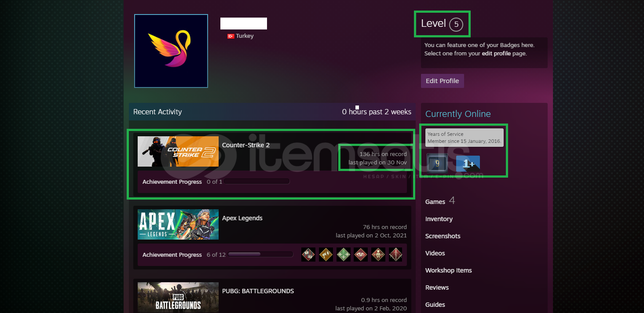Click Counter-Strike 2 achievement progress bar
Screen dimensions: 644x313
[257, 182]
